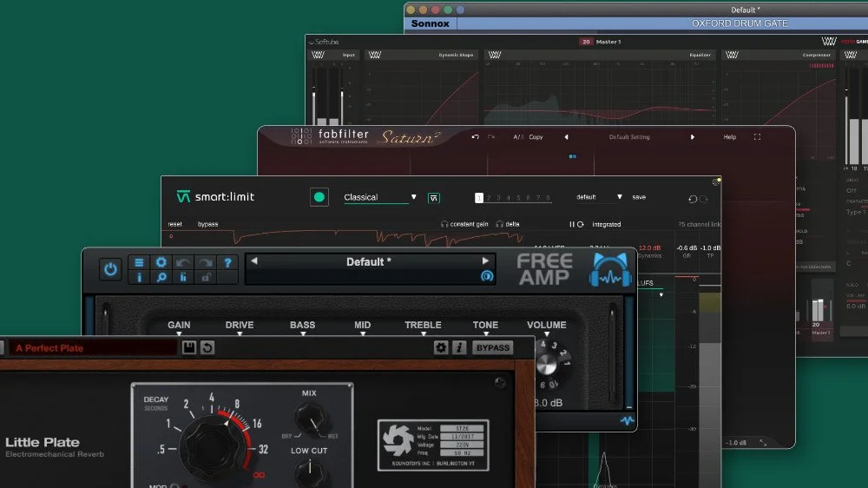Click the smart:limit redo icon

click(704, 199)
